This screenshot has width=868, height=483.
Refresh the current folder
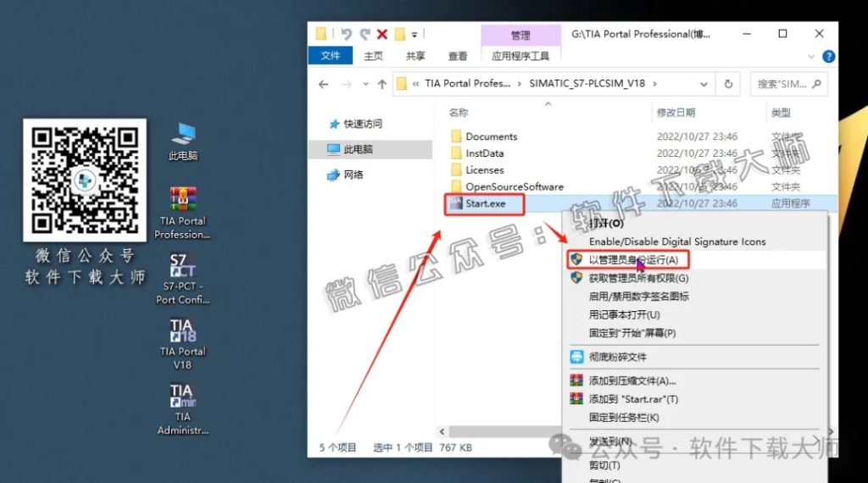(x=728, y=84)
